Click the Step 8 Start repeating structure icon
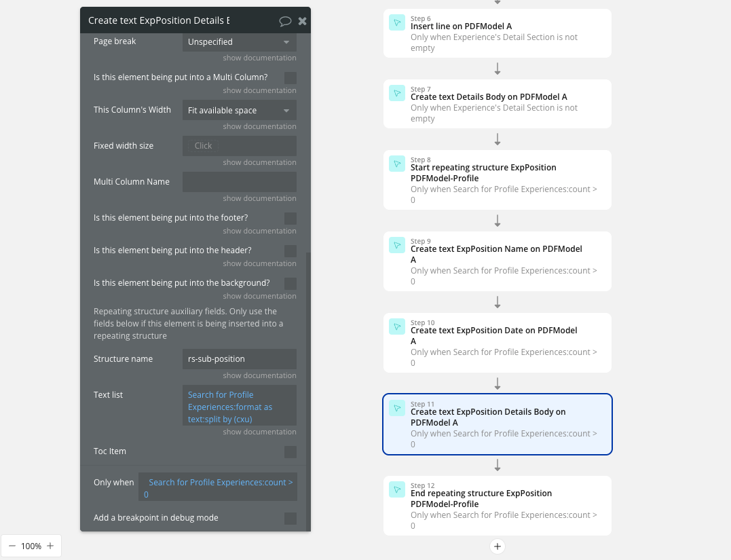The width and height of the screenshot is (731, 560). click(x=397, y=163)
